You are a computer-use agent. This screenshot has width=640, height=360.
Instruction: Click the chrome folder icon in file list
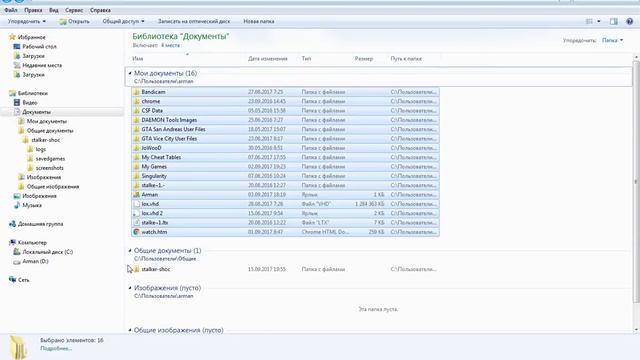click(136, 101)
